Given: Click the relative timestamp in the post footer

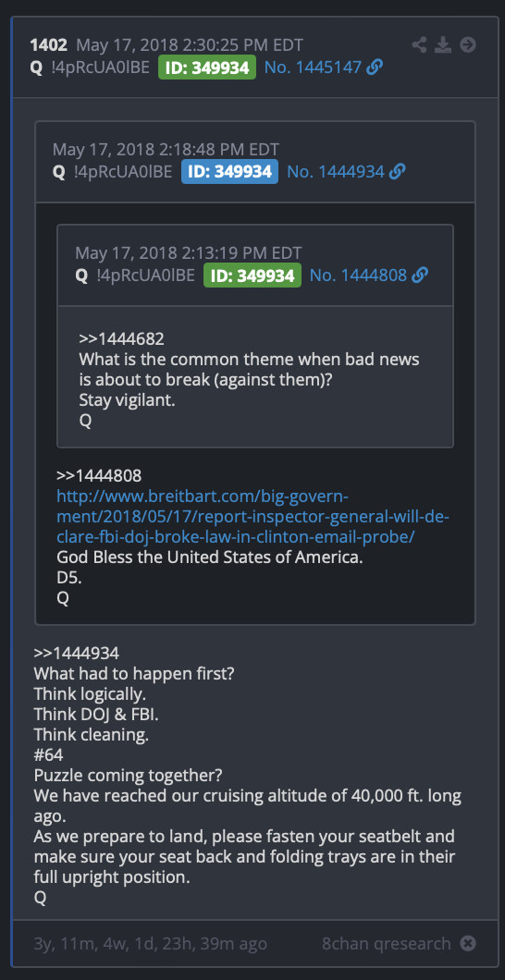Looking at the screenshot, I should click(151, 943).
